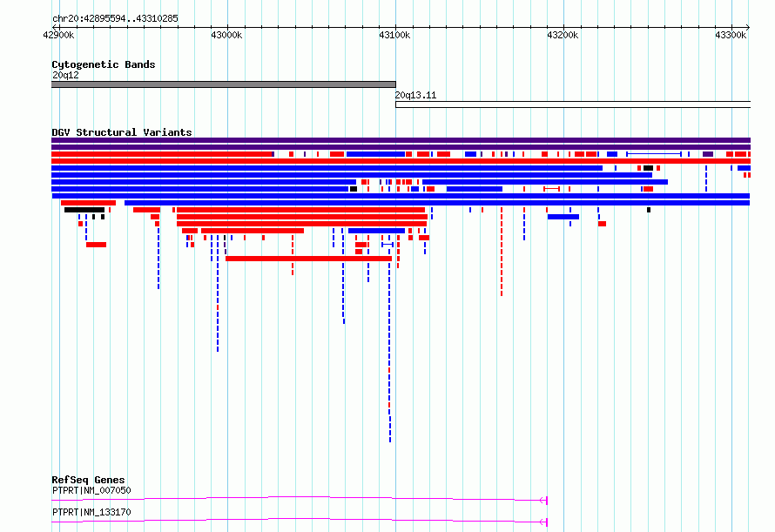This screenshot has height=532, width=775.
Task: Click the small red block below 43220k
Action: coord(602,224)
